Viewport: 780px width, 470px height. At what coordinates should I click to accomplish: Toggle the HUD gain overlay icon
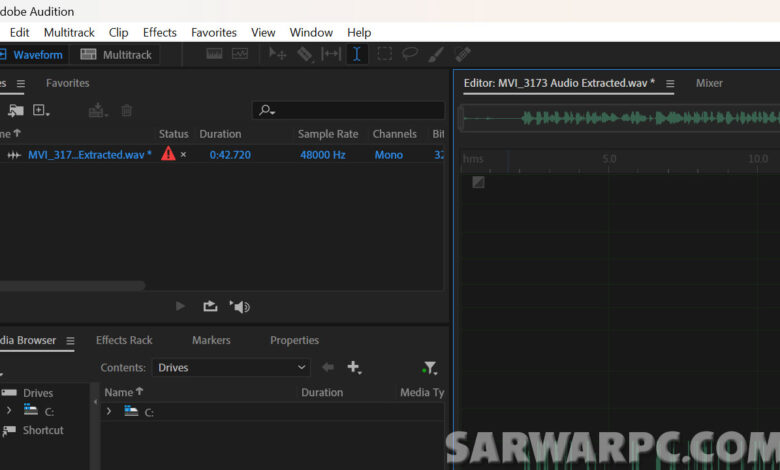pos(478,182)
